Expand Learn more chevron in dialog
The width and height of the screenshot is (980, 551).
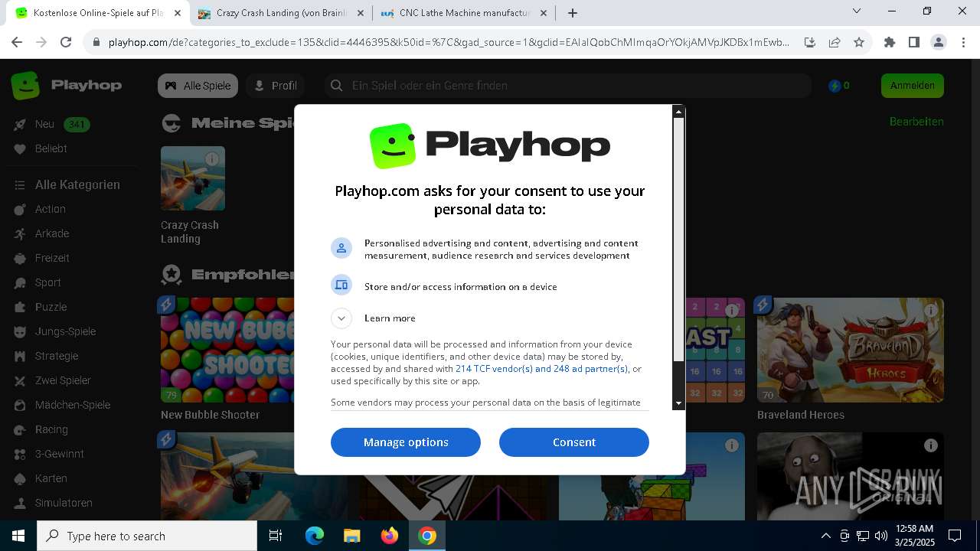click(x=341, y=318)
